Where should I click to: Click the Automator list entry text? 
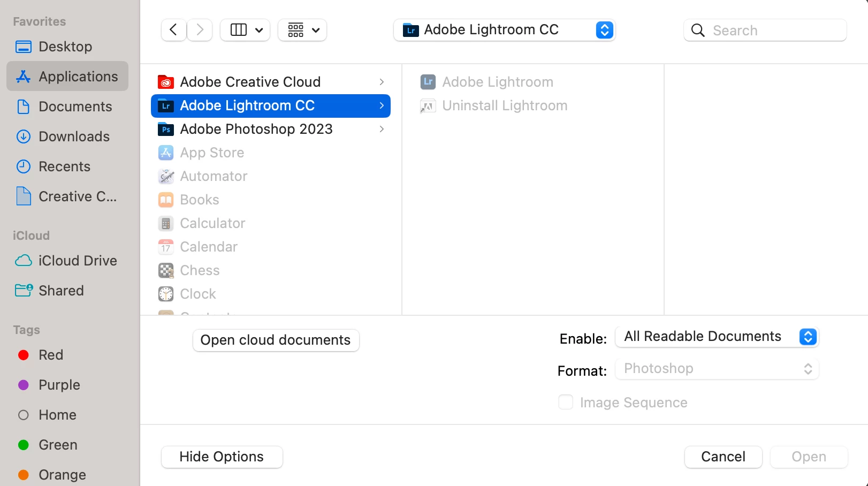pyautogui.click(x=214, y=176)
